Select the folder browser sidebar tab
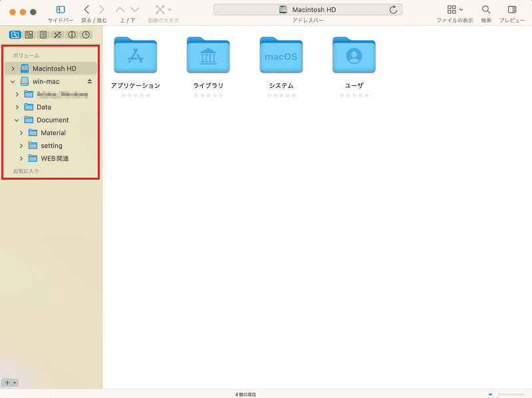This screenshot has width=532, height=398. 15,35
